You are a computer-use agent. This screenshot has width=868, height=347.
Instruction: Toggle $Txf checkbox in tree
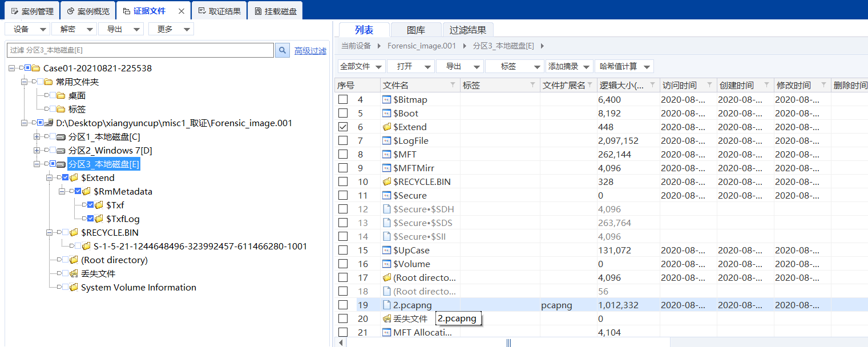(91, 205)
